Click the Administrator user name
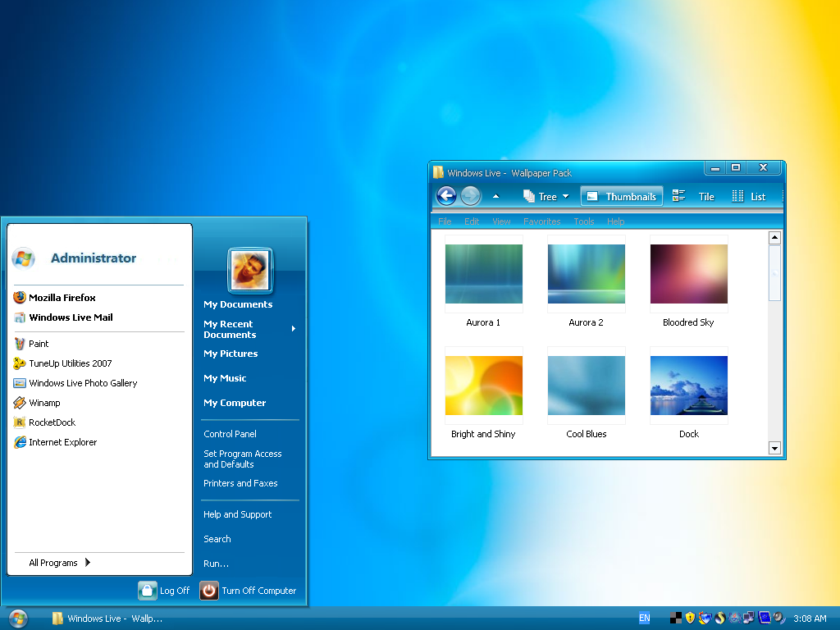840x630 pixels. click(94, 258)
